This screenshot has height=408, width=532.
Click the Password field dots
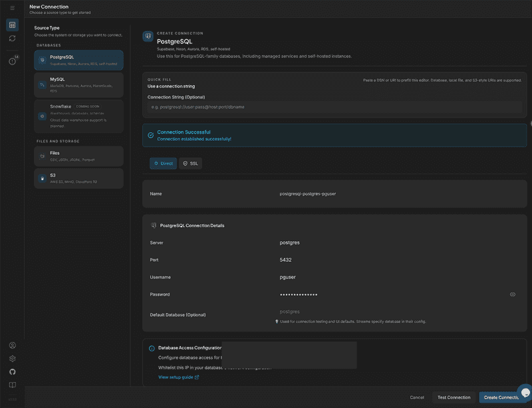click(299, 294)
